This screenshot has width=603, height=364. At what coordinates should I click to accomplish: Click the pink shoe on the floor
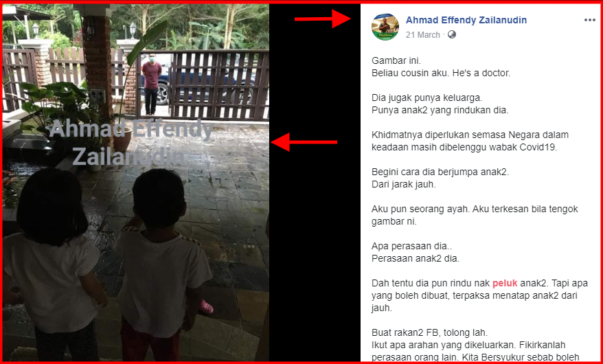pyautogui.click(x=206, y=307)
